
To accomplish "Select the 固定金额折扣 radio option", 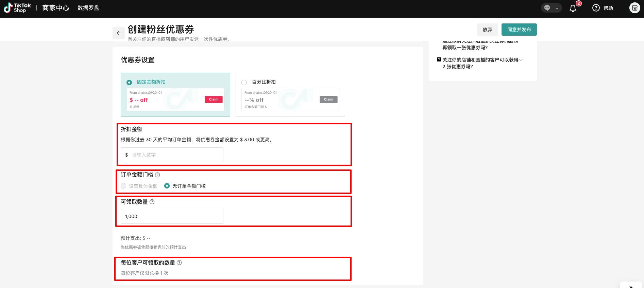I will tap(129, 83).
